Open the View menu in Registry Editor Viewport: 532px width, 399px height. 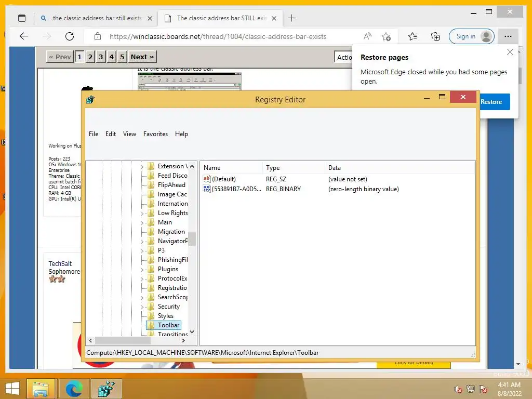129,134
